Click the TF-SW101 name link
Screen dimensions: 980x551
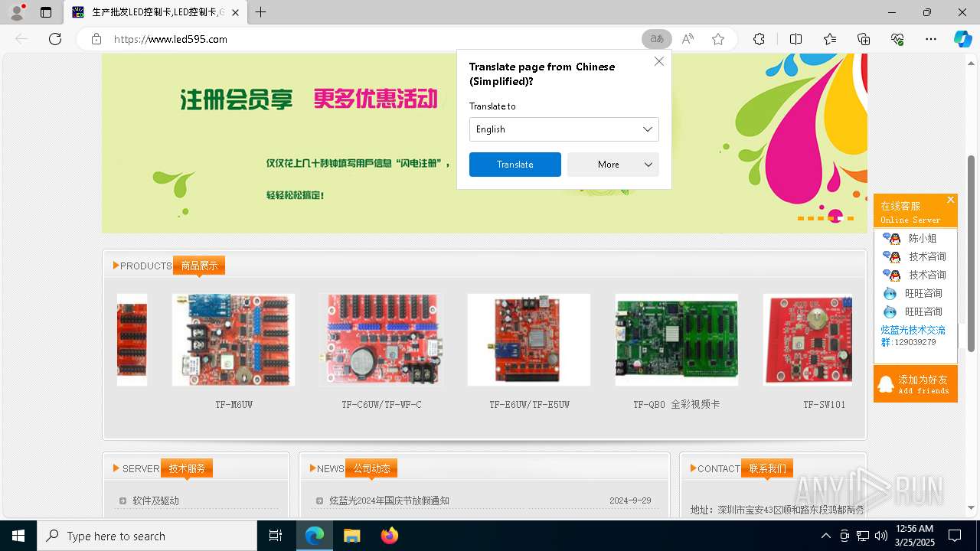(825, 404)
